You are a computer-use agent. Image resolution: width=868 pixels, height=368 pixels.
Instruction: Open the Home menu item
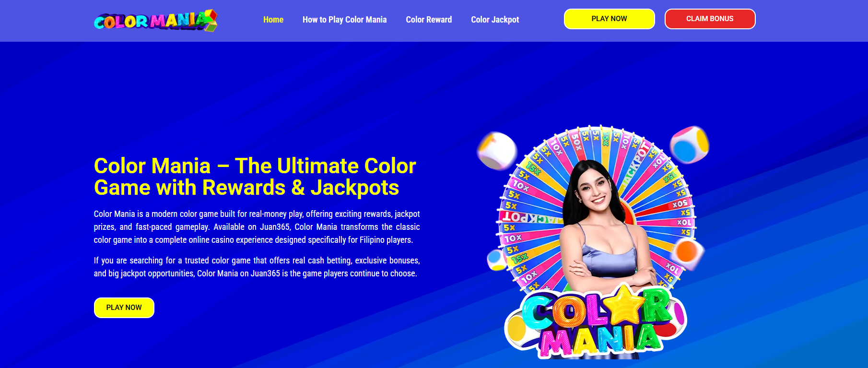[273, 20]
